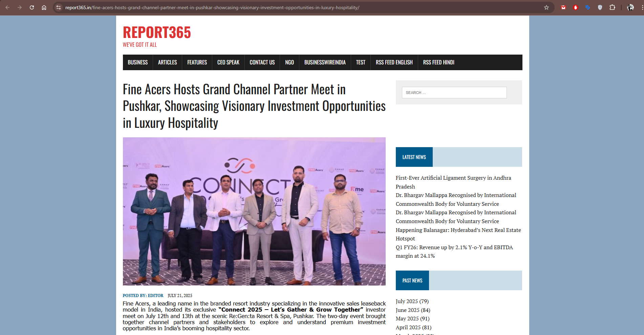The width and height of the screenshot is (644, 335).
Task: Open the Extensions puzzle piece menu
Action: click(612, 7)
